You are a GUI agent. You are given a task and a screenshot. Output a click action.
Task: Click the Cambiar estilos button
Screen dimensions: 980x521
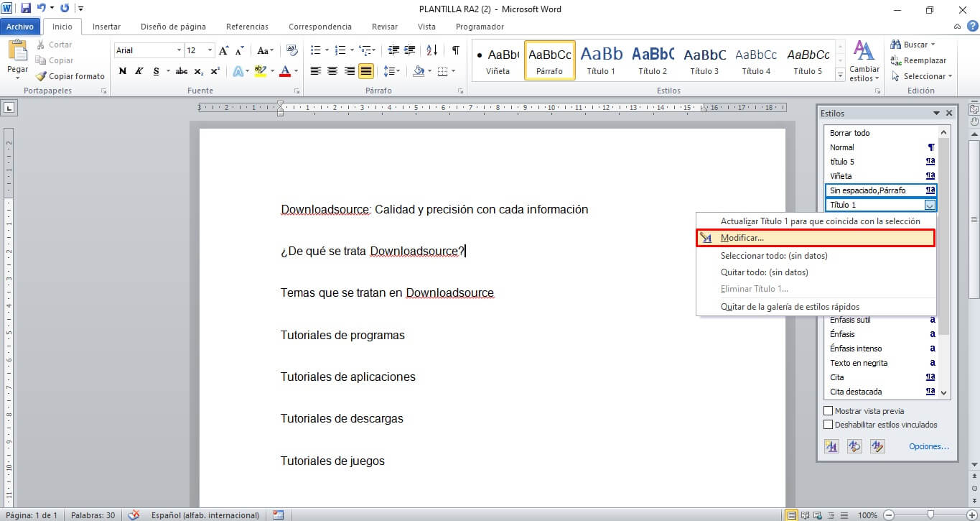pyautogui.click(x=864, y=62)
